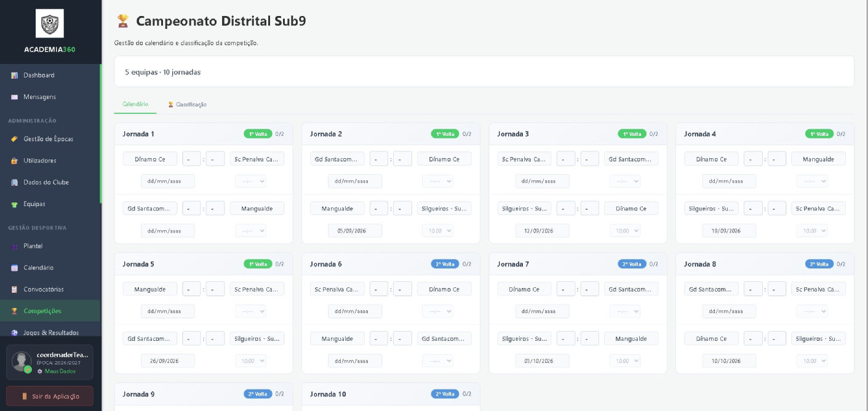The width and height of the screenshot is (868, 411).
Task: Expand the 10:00 time dropdown in Jornada 7
Action: tap(625, 361)
